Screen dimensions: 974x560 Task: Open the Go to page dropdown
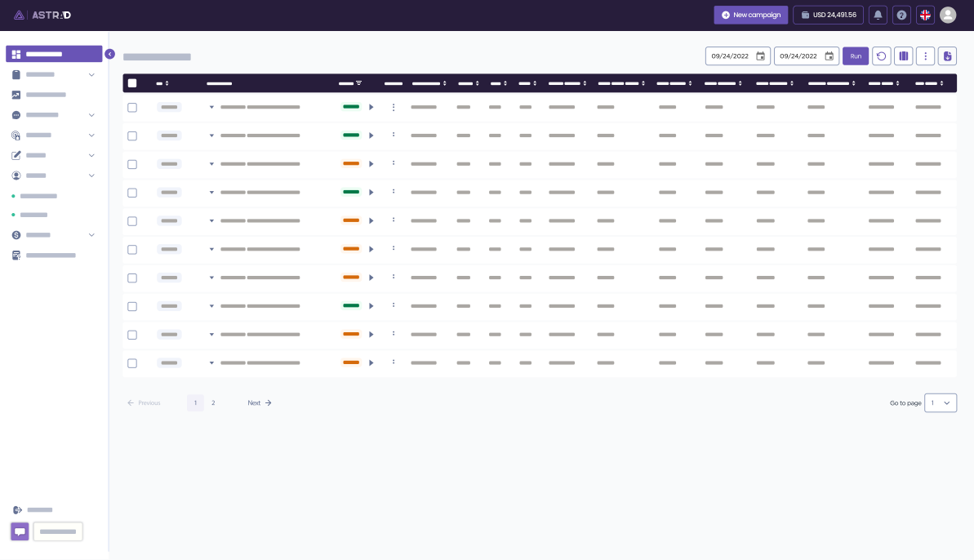click(x=941, y=402)
